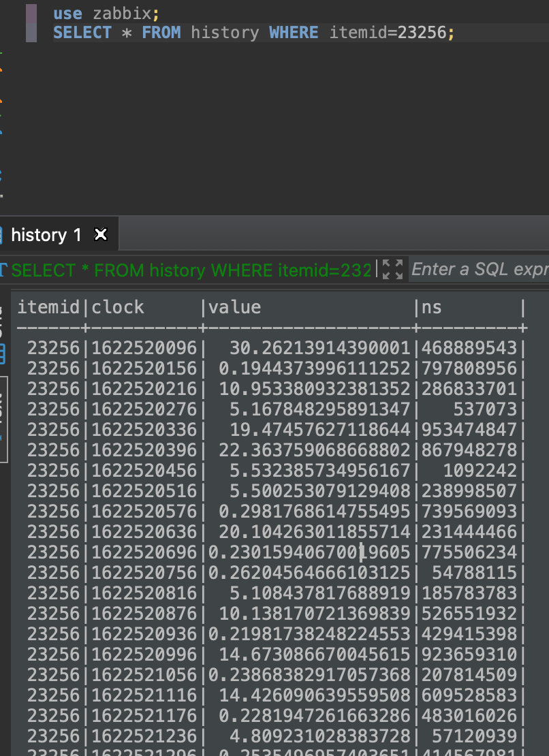Select ns value 739569093

pos(469,511)
